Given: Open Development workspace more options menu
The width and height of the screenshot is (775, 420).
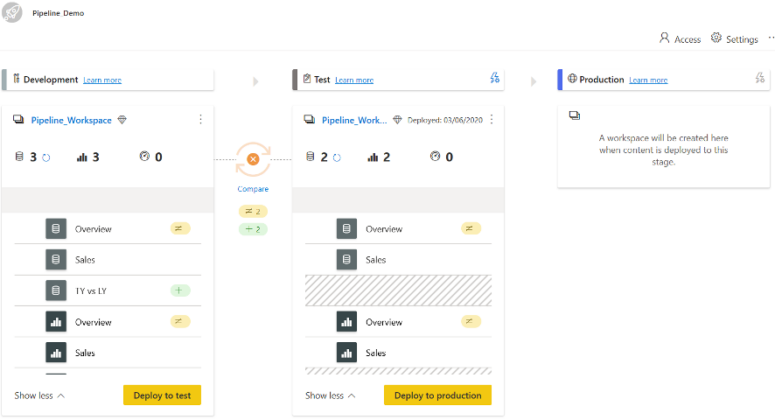Looking at the screenshot, I should [x=200, y=120].
